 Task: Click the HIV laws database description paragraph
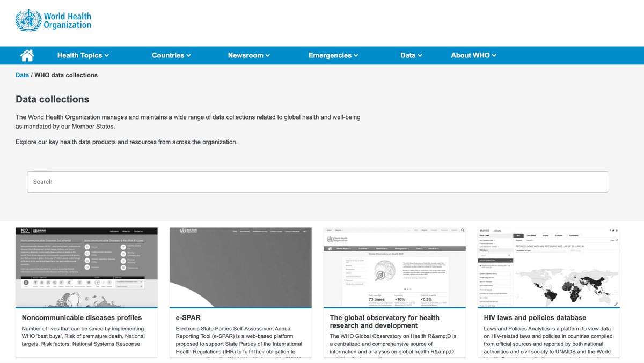coord(548,341)
